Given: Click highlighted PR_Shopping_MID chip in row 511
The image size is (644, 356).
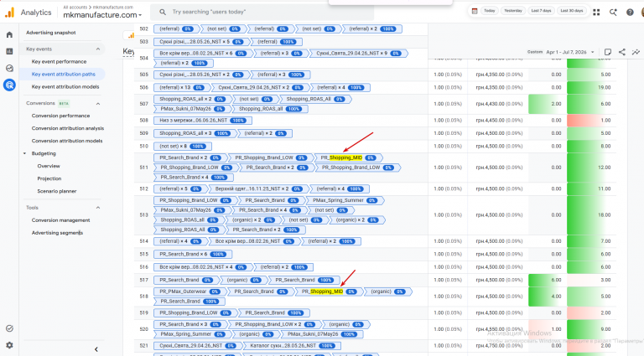Looking at the screenshot, I should click(348, 158).
